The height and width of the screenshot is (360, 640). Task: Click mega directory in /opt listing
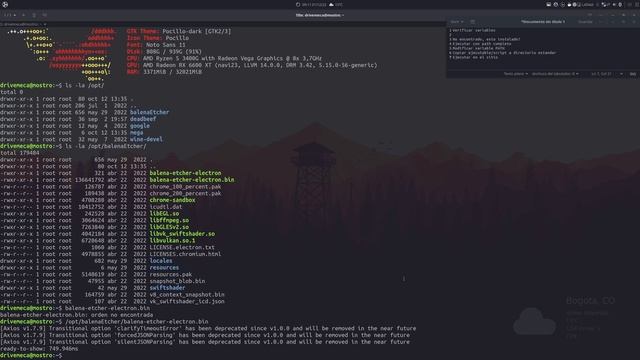point(136,132)
